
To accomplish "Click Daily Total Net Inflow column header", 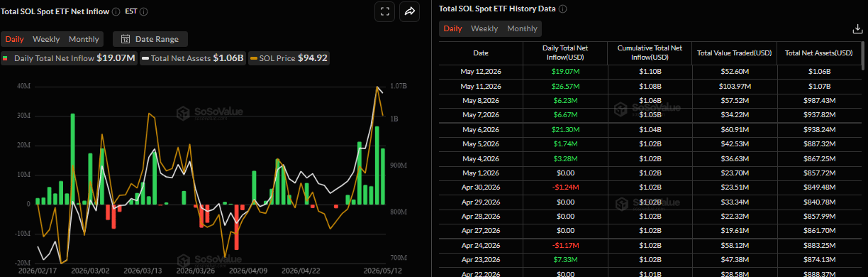I will 565,53.
